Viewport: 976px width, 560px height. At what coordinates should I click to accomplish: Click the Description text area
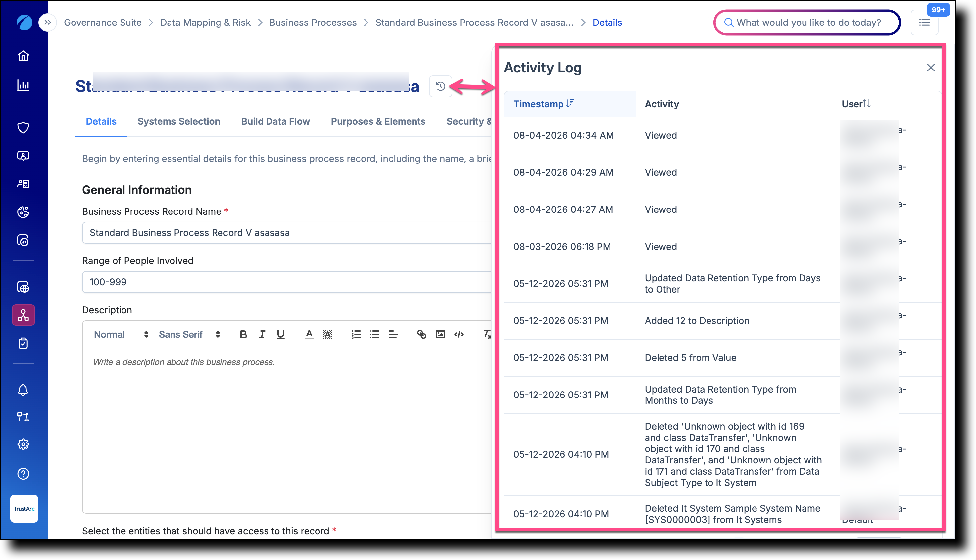[x=287, y=430]
